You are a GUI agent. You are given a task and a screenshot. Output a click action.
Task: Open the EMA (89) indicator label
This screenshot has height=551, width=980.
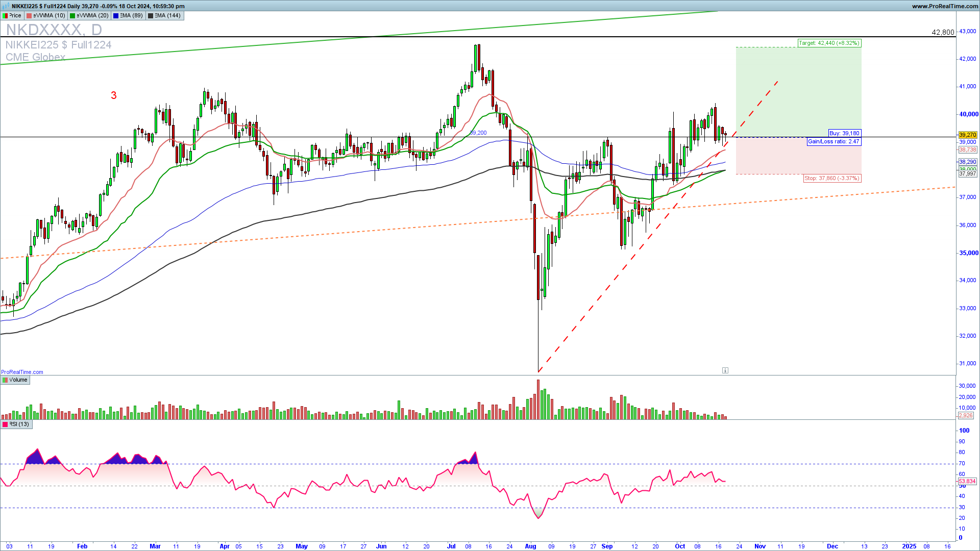pos(128,16)
